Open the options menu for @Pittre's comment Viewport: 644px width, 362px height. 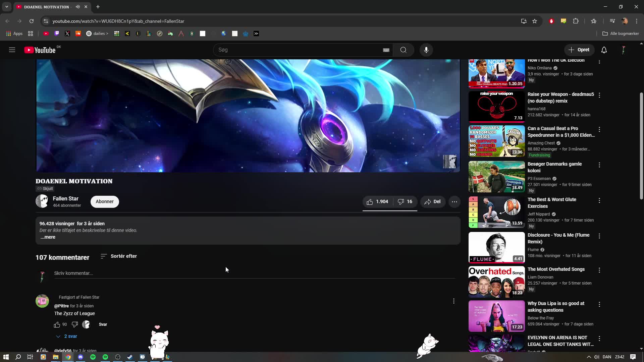[x=453, y=301]
